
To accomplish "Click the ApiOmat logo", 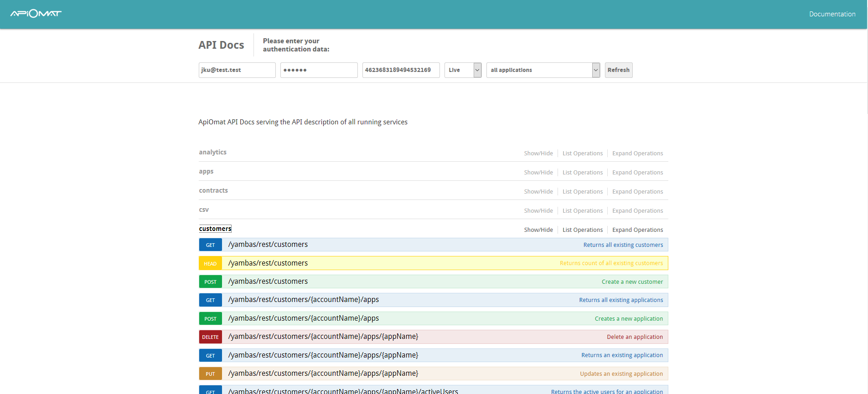I will click(36, 14).
